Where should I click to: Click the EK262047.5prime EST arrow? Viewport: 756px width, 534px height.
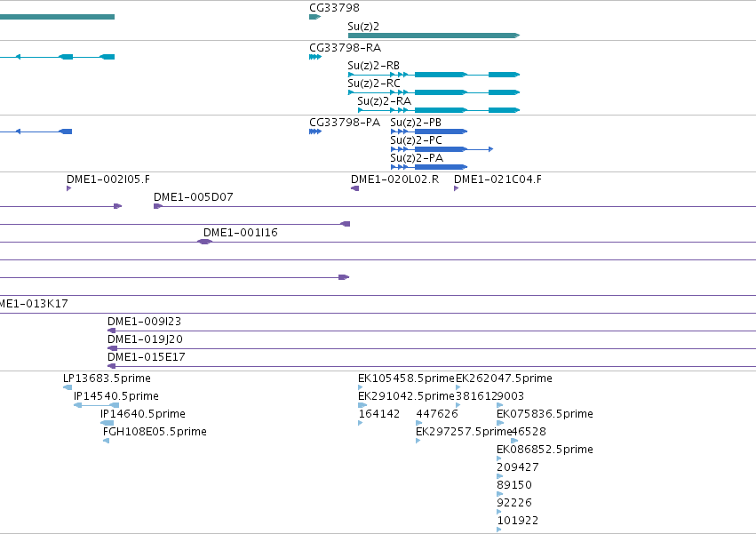pos(458,387)
